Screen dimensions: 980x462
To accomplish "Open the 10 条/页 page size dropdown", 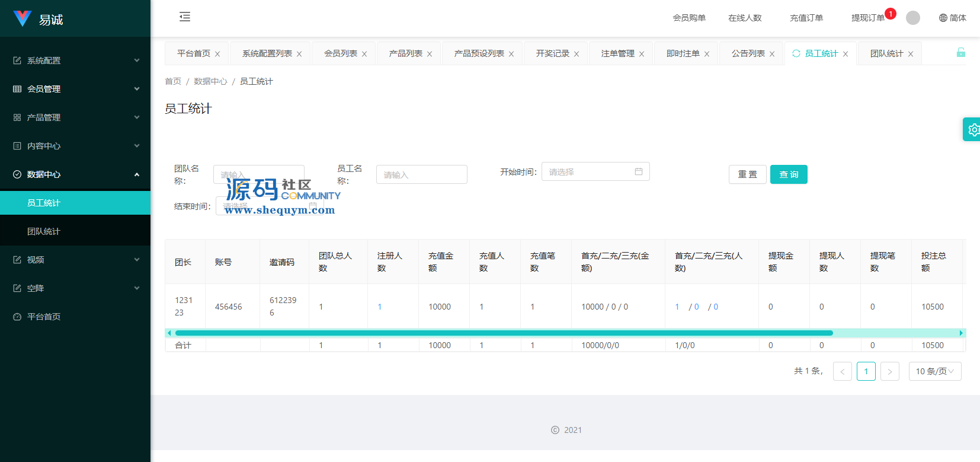I will [x=934, y=371].
